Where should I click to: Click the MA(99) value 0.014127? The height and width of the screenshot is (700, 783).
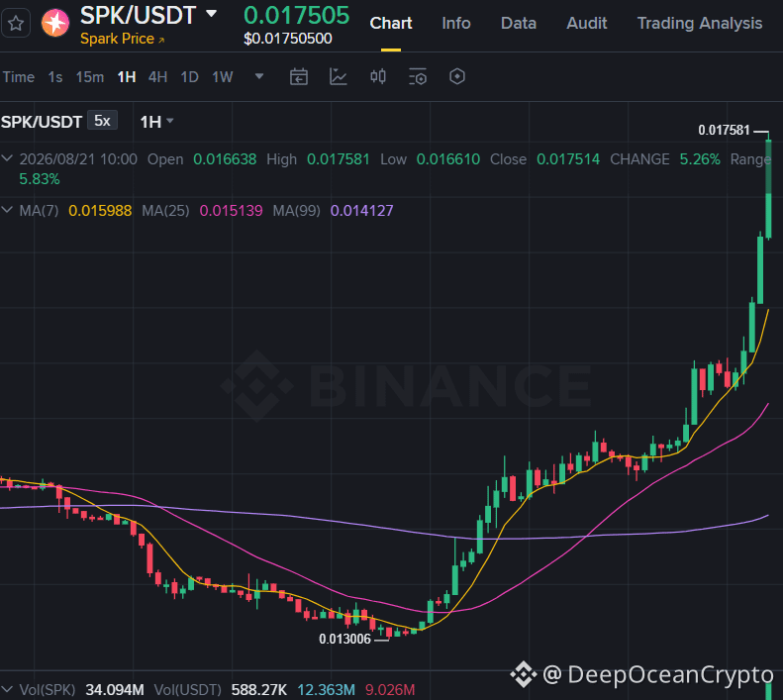point(361,210)
